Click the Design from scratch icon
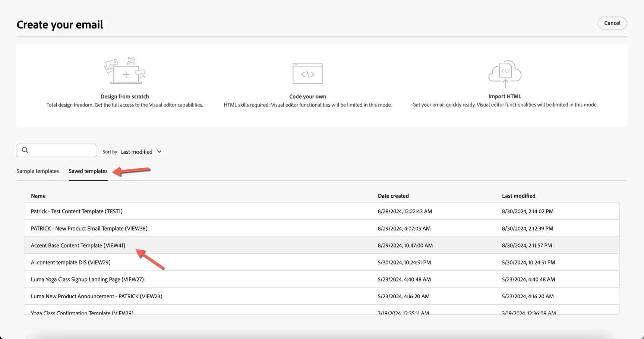This screenshot has width=644, height=339. (125, 71)
